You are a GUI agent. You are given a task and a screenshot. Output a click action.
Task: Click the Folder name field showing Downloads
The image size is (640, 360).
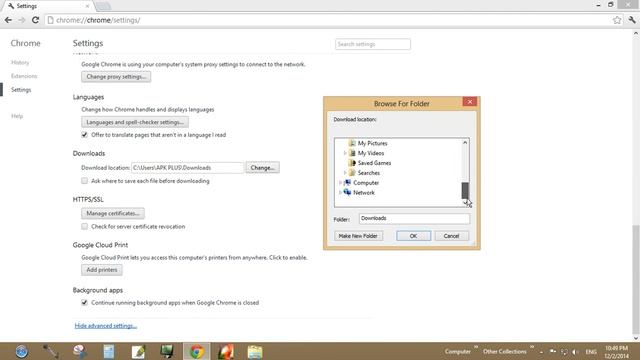click(x=414, y=218)
